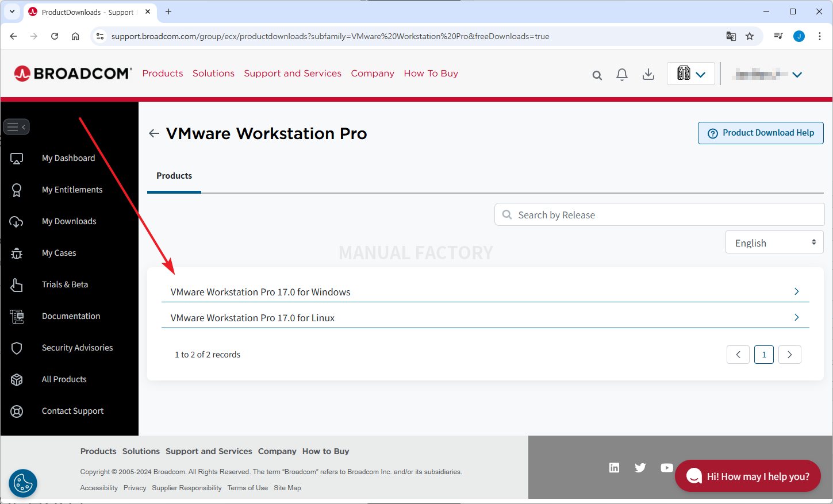
Task: Navigate back in browser
Action: (13, 36)
